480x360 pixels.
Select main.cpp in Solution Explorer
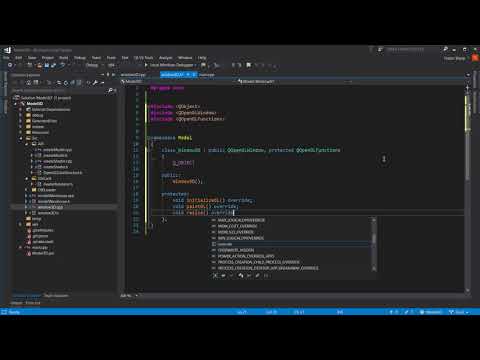click(40, 247)
